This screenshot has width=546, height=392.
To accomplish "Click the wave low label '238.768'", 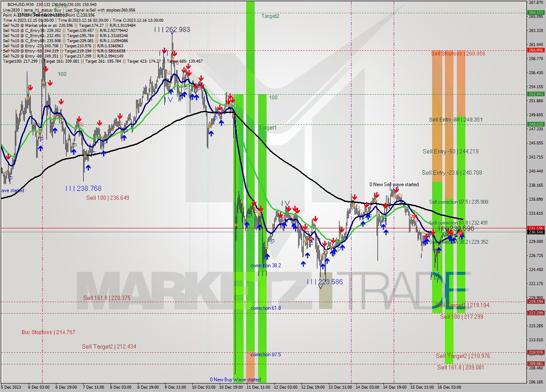I will coord(89,188).
